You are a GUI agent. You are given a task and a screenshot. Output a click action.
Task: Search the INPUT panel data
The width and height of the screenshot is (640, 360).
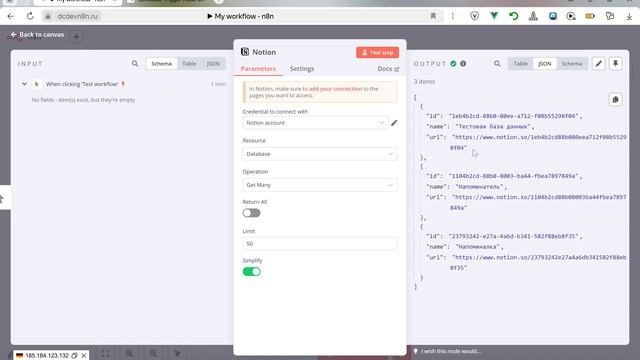pos(135,64)
